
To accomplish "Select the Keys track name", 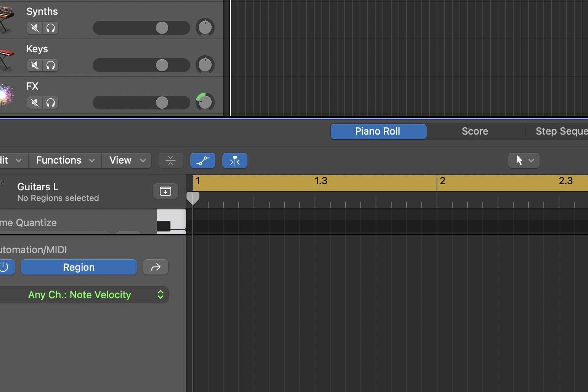I will 37,49.
